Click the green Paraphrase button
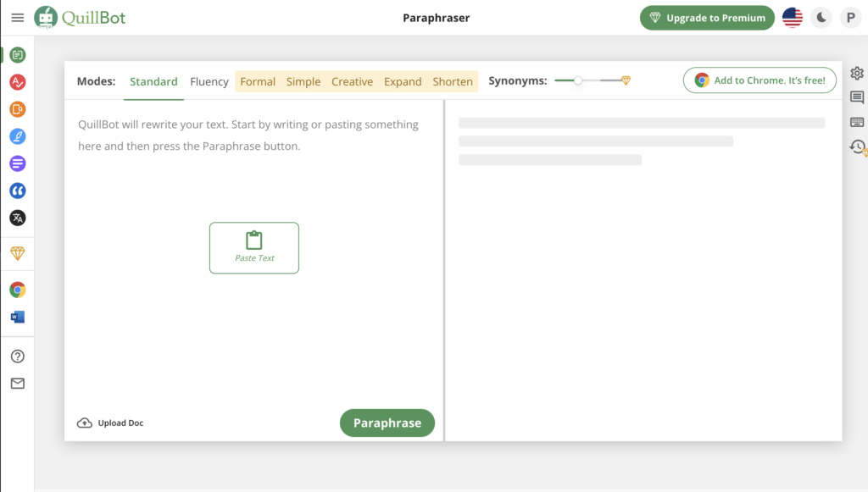The height and width of the screenshot is (492, 868). click(x=387, y=423)
